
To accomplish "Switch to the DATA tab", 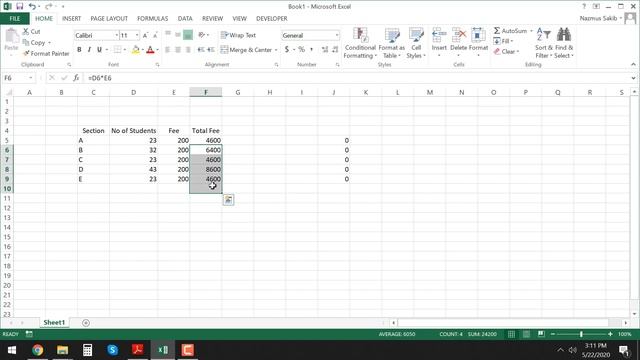I will pos(185,19).
